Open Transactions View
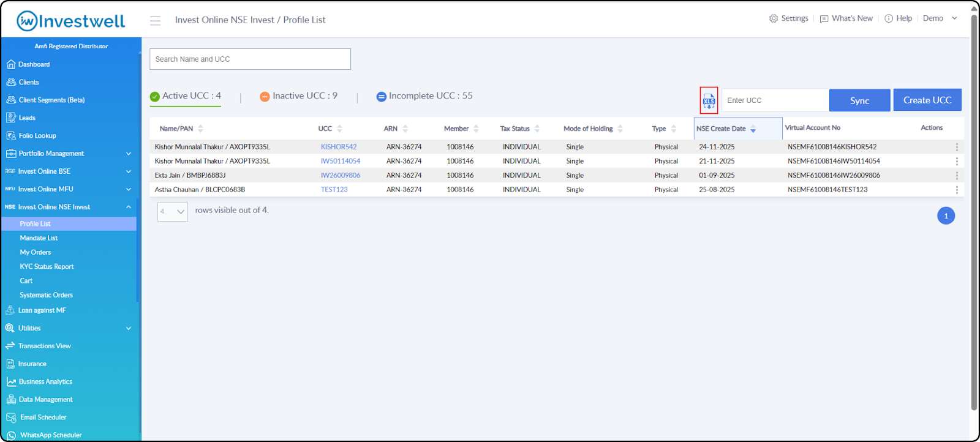 [x=38, y=346]
